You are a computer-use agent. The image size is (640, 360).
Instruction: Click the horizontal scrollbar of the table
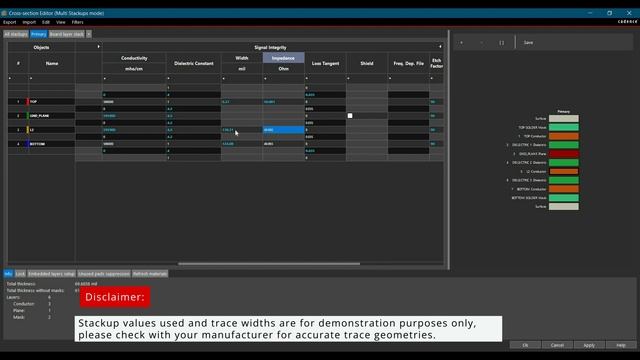(269, 264)
